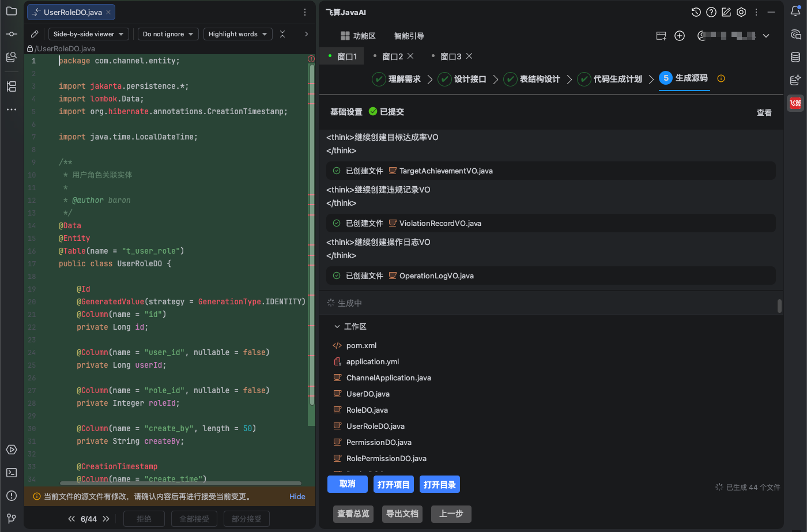This screenshot has width=807, height=532.
Task: Open created file ViolationRecordVO.java
Action: (440, 223)
